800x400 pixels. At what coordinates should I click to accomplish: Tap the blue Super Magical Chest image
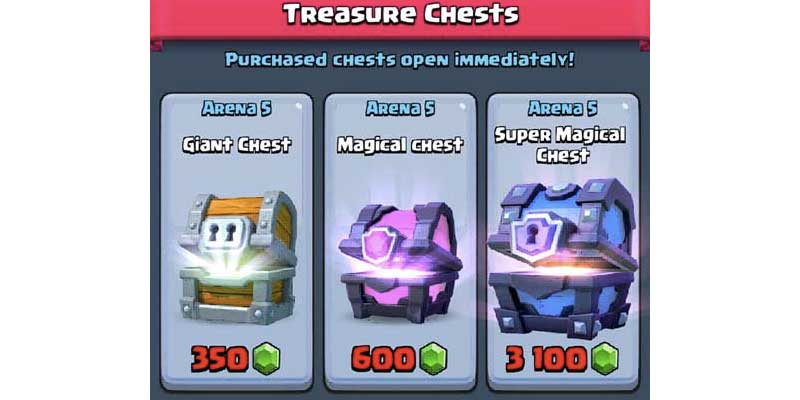click(x=563, y=258)
